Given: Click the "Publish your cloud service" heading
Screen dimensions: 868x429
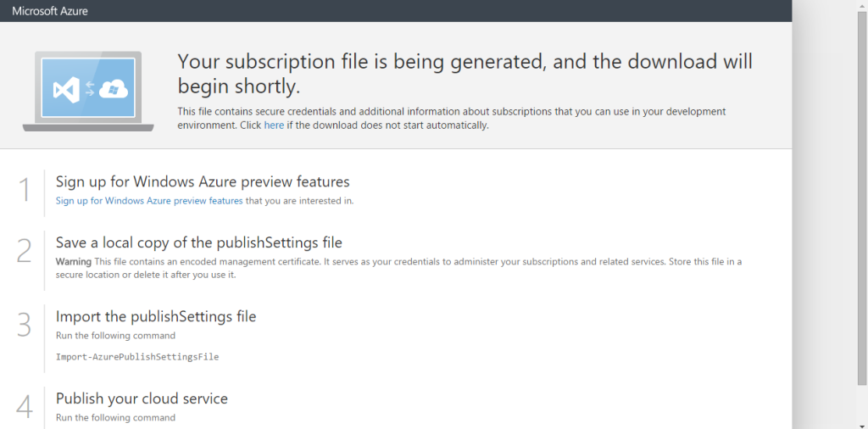Looking at the screenshot, I should click(142, 398).
